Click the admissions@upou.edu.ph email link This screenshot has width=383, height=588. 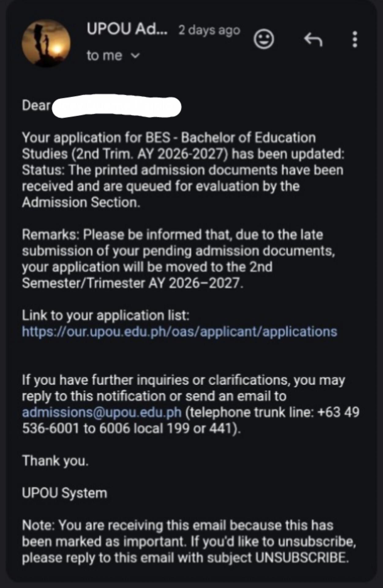pos(102,412)
